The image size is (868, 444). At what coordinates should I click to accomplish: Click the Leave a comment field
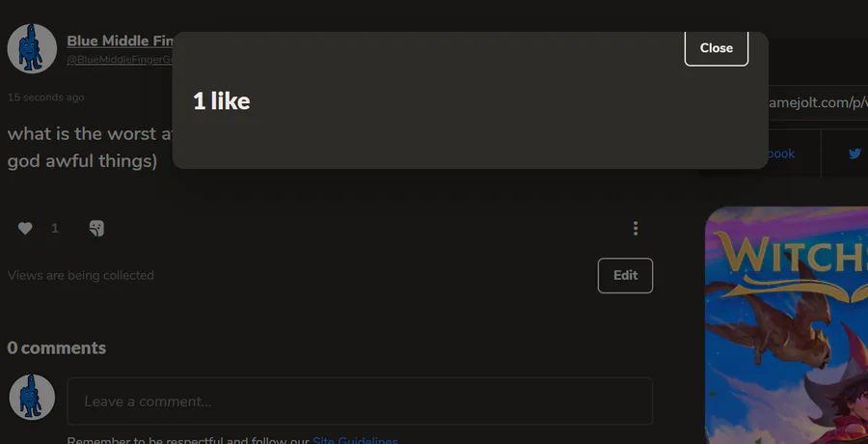coord(360,401)
